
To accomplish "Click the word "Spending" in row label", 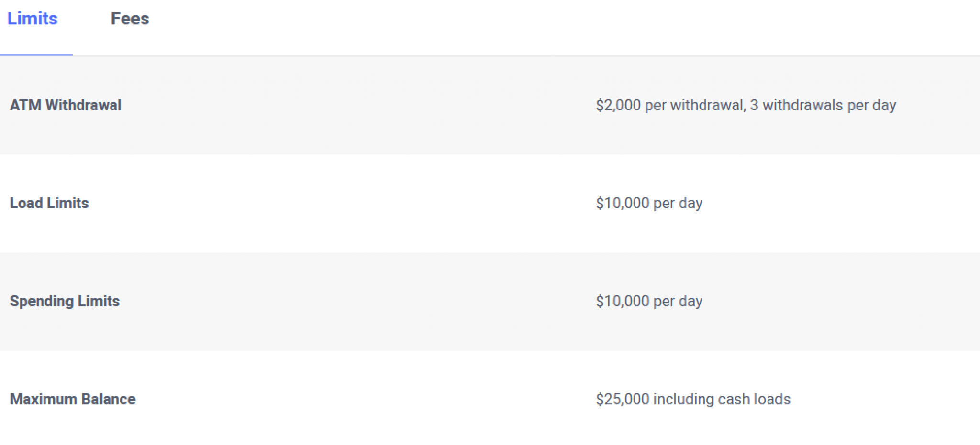I will coord(42,301).
